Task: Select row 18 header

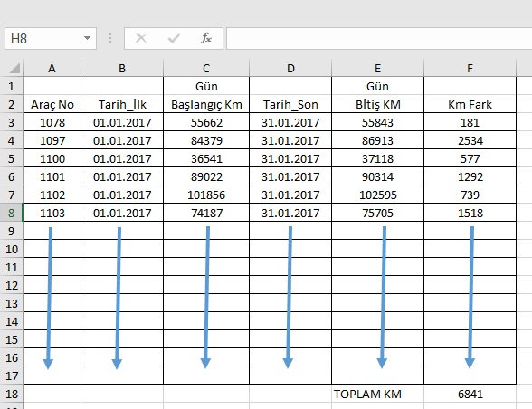Action: tap(11, 394)
